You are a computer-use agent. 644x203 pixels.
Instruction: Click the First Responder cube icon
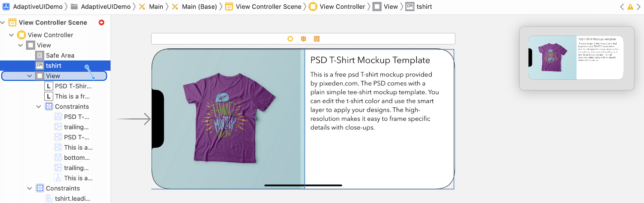tap(304, 39)
